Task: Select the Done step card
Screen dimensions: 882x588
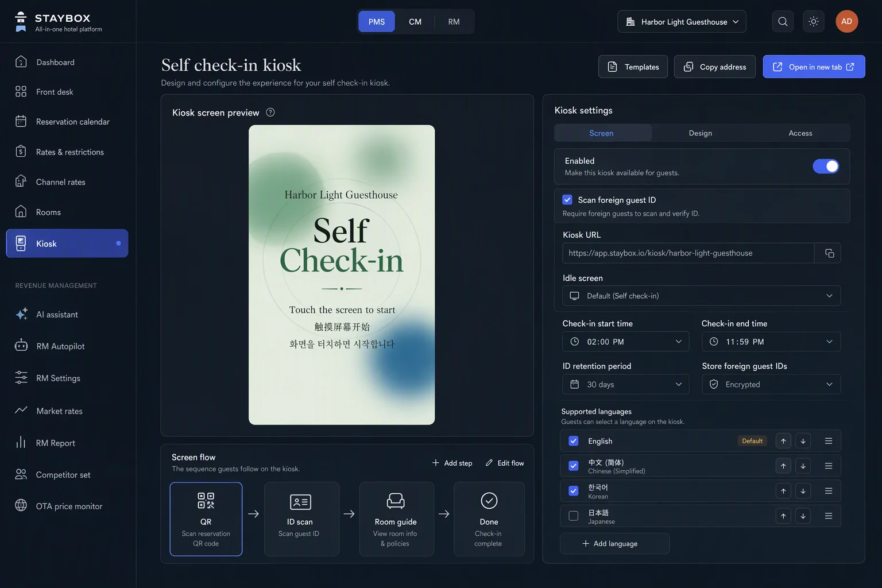Action: (x=489, y=519)
